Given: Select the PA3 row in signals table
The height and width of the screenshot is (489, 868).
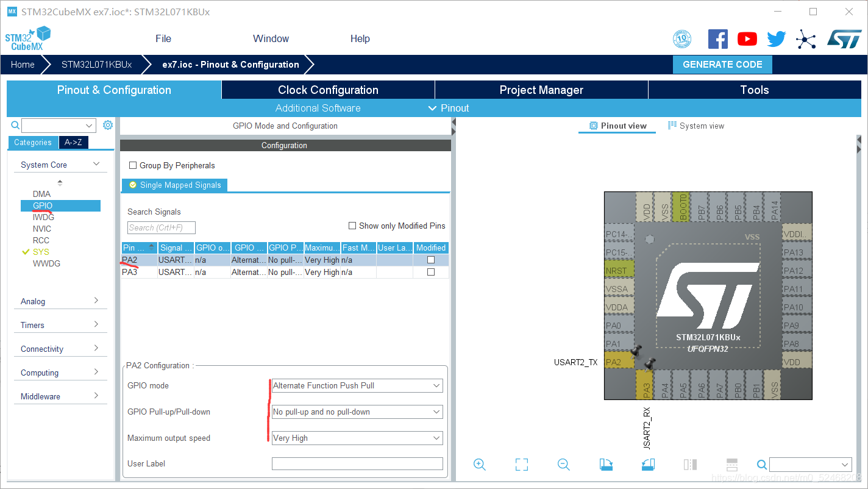Looking at the screenshot, I should click(x=285, y=272).
